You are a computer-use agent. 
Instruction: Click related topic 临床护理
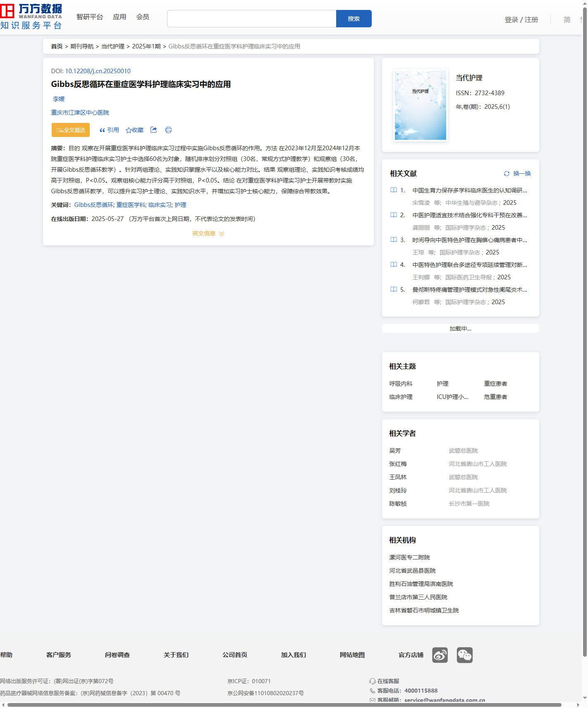click(x=401, y=397)
